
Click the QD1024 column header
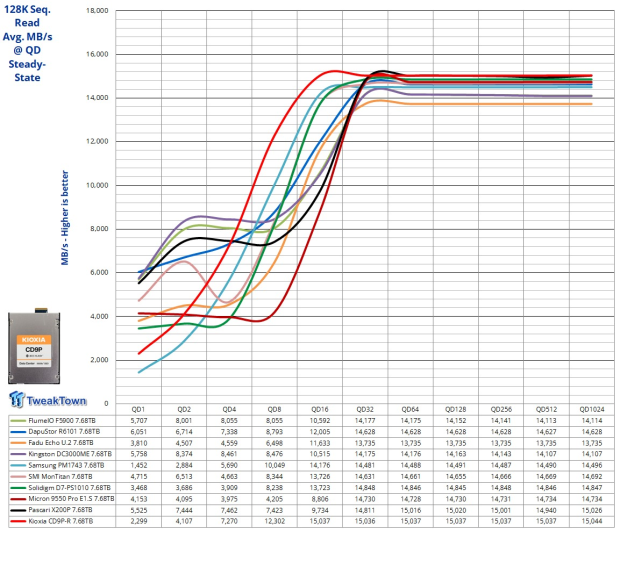[x=592, y=409]
